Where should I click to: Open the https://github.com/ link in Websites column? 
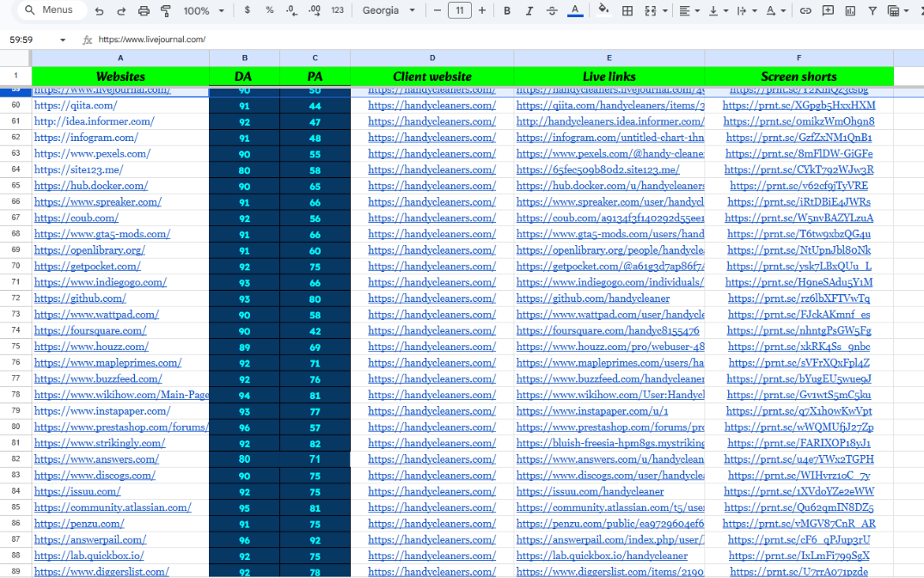(x=79, y=298)
